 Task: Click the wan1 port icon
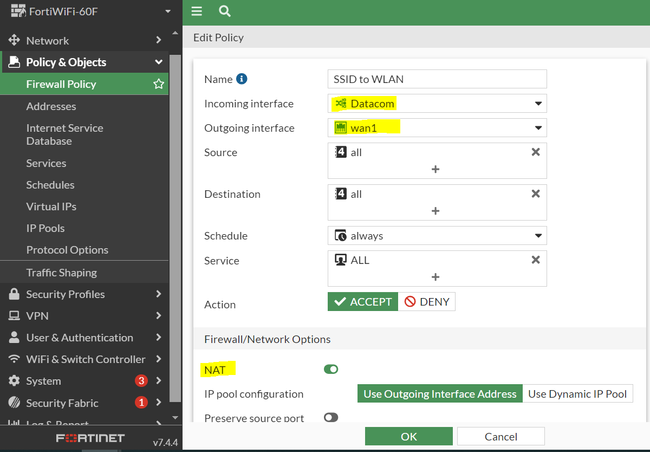(341, 128)
